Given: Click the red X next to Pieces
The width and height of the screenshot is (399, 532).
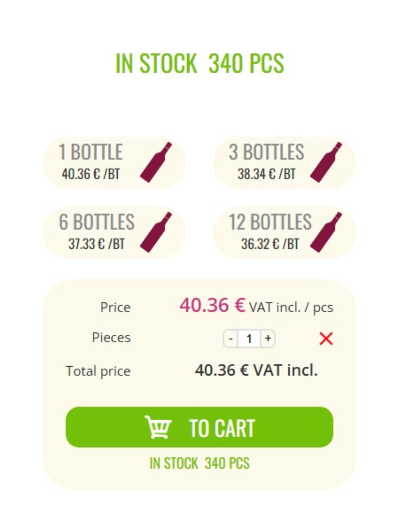Looking at the screenshot, I should pyautogui.click(x=326, y=338).
